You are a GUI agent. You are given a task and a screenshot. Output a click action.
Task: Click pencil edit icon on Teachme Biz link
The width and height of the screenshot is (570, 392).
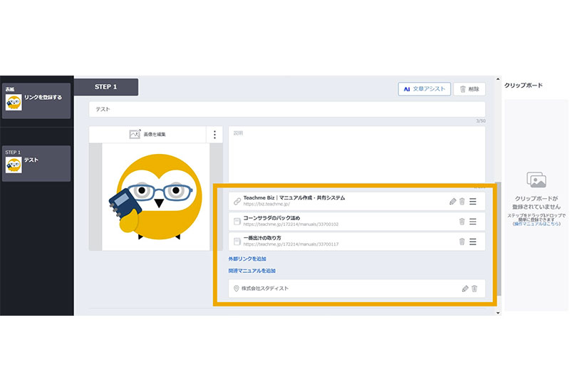pyautogui.click(x=452, y=202)
